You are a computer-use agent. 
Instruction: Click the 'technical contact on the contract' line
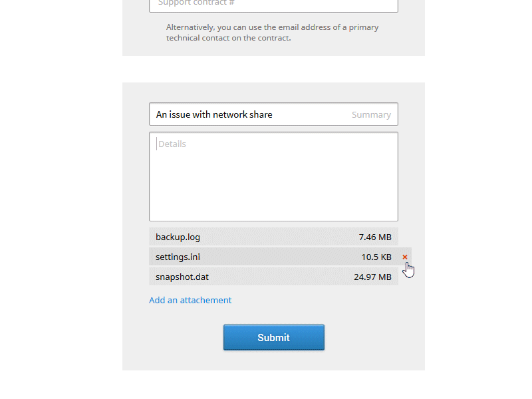228,38
